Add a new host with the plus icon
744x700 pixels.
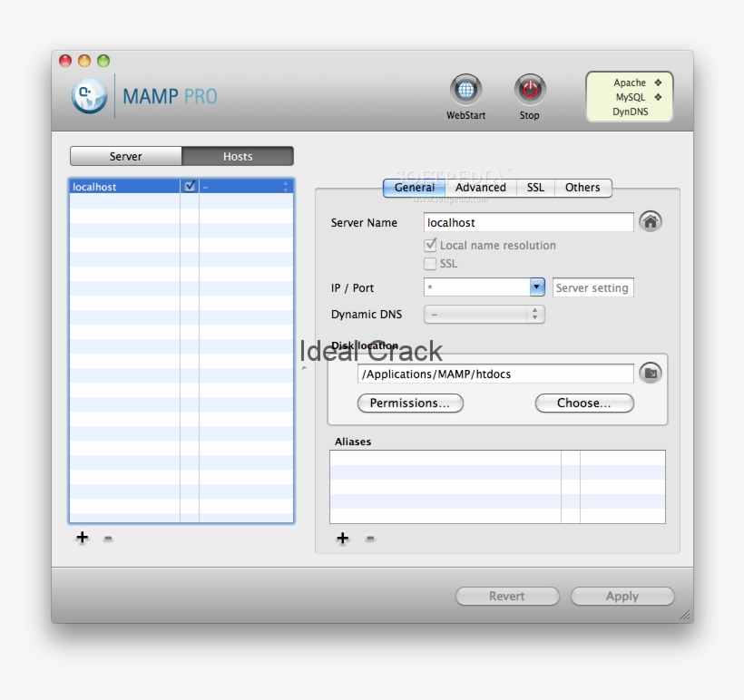point(82,538)
